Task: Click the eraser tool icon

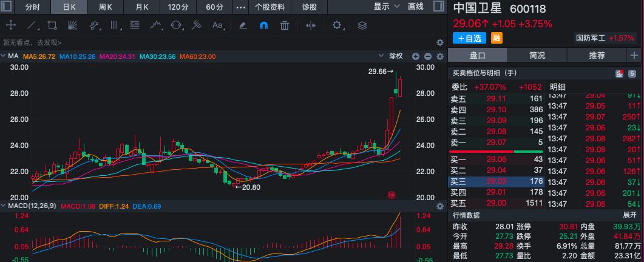Action: click(x=243, y=25)
